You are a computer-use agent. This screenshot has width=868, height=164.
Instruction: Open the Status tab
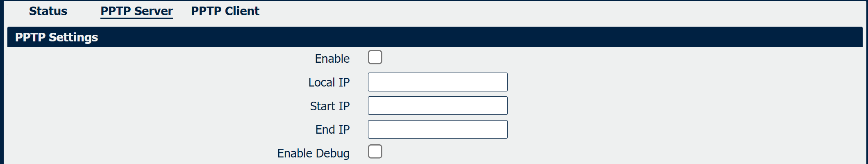pos(48,11)
